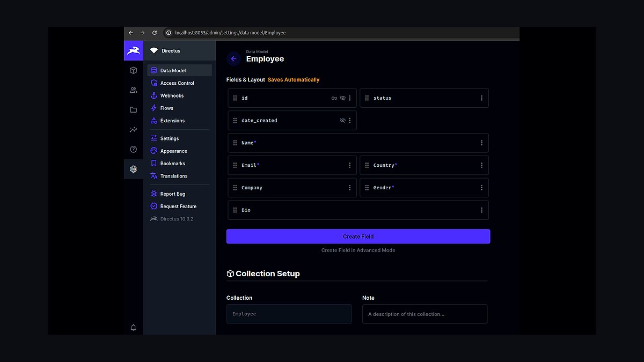
Task: Click the Directus 10.9.2 version link
Action: [180, 219]
